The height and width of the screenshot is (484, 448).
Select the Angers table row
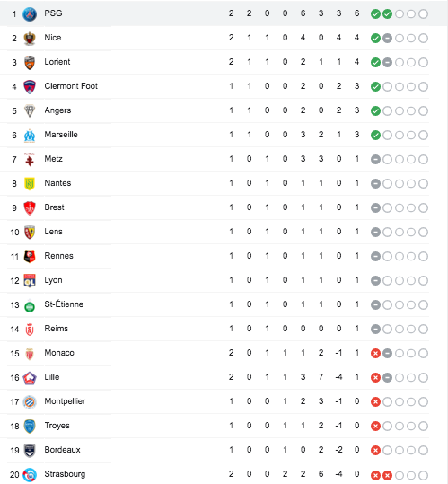215,110
